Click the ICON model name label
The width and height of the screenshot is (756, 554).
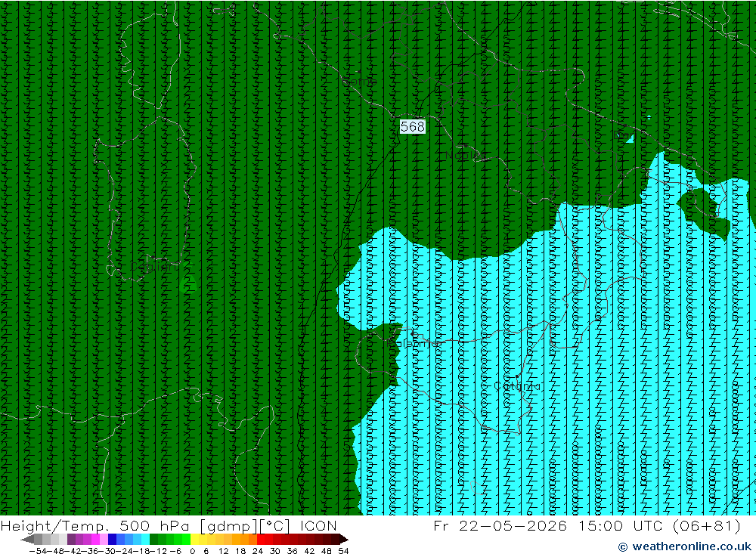point(318,525)
